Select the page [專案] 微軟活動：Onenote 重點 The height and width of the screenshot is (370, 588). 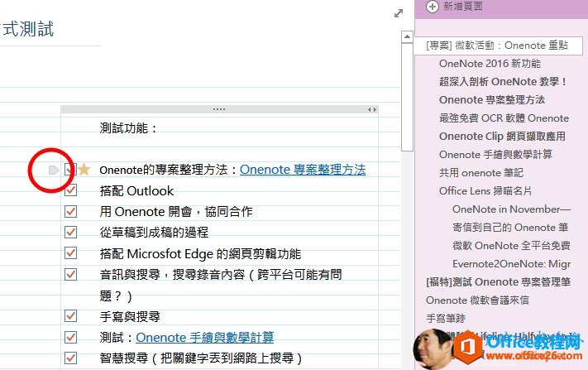click(499, 46)
